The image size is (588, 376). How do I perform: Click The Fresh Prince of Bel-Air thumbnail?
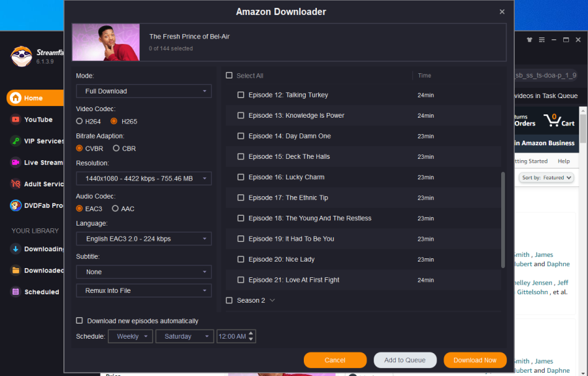point(106,43)
